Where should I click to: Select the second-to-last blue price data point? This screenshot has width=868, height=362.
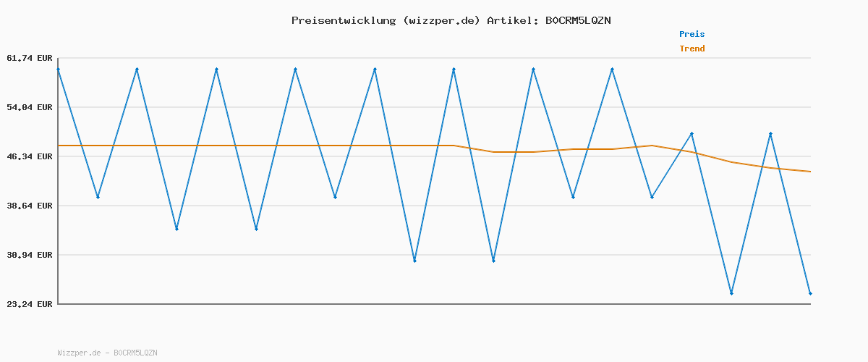click(770, 134)
